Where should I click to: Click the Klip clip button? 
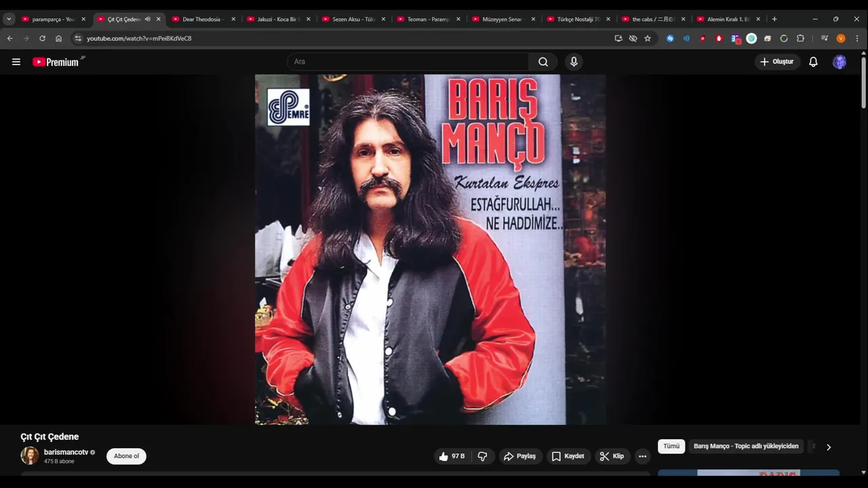612,456
